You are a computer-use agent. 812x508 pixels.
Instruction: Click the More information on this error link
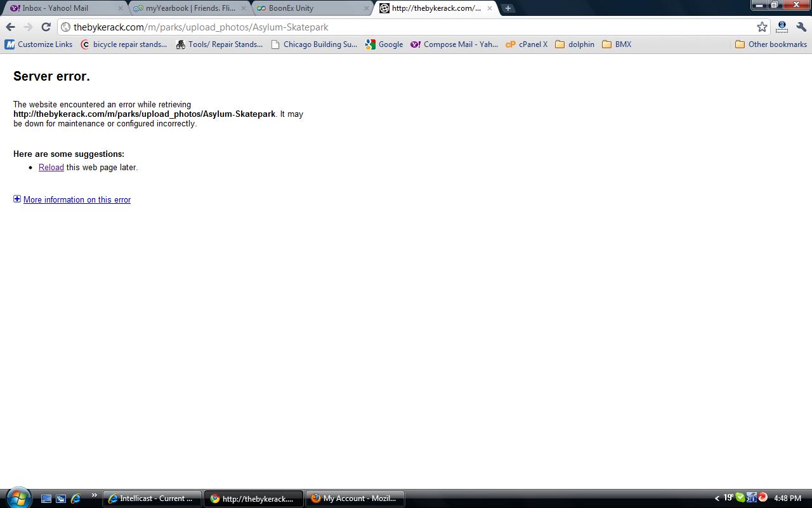point(77,199)
